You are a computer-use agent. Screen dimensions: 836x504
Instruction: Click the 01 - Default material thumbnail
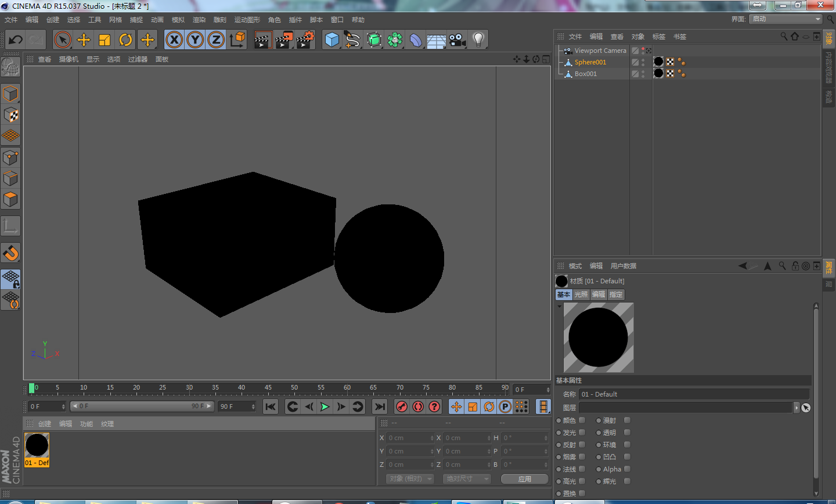37,444
